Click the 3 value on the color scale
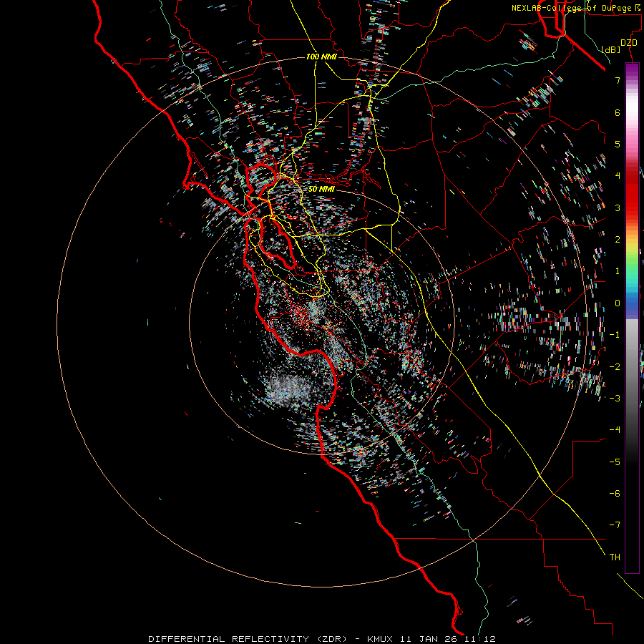This screenshot has height=644, width=644. (x=618, y=208)
